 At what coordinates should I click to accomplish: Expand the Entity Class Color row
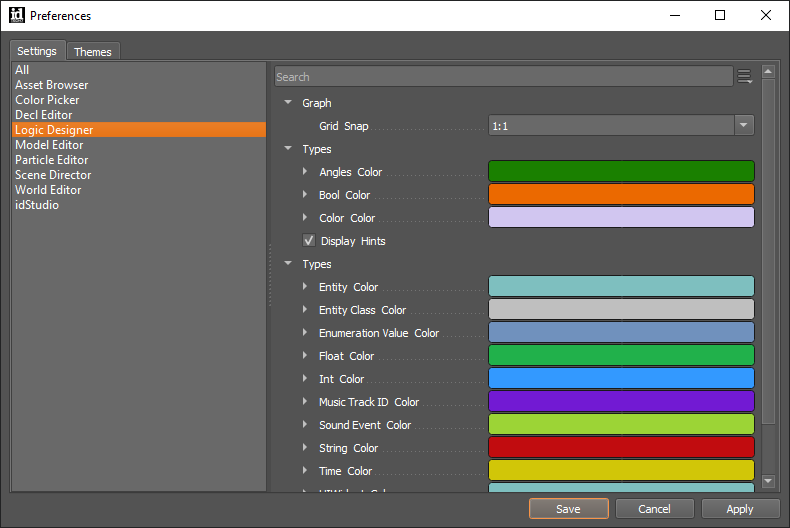click(305, 309)
